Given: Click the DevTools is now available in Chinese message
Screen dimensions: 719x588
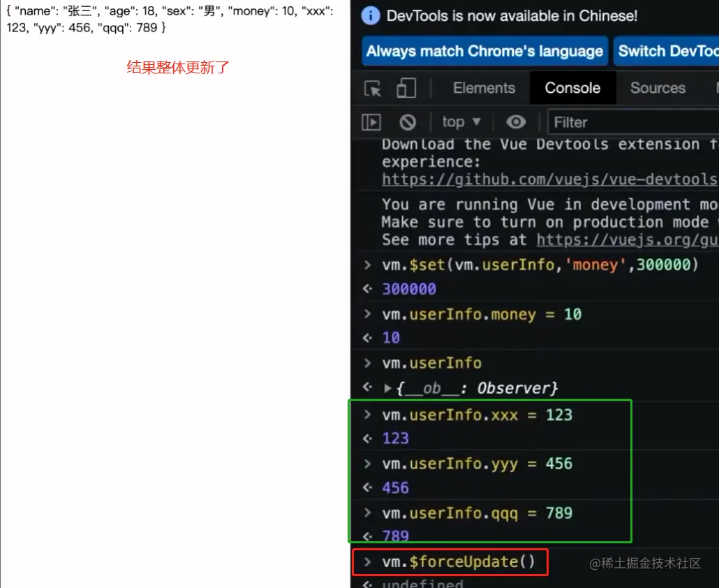Looking at the screenshot, I should 512,16.
